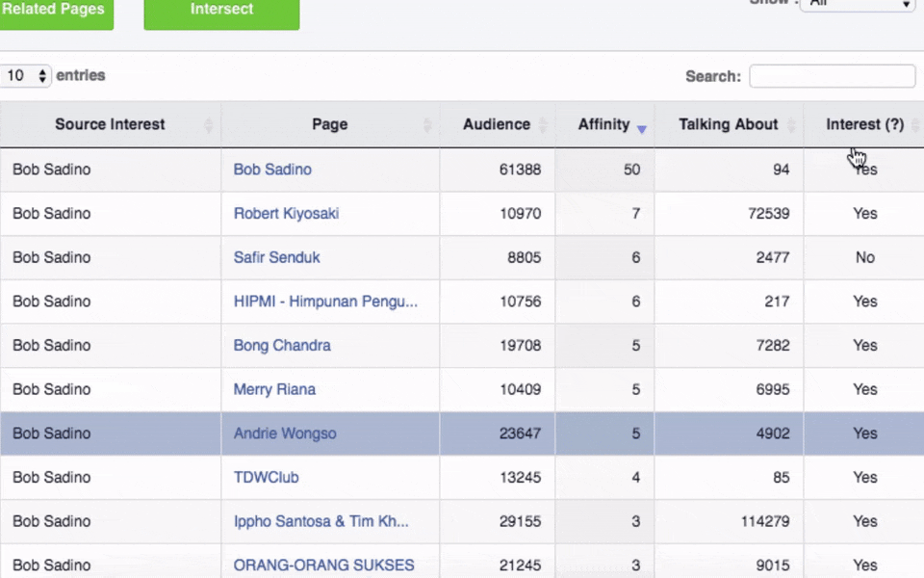Sort table by Source Interest column
Viewport: 924px width, 578px height.
pyautogui.click(x=110, y=124)
